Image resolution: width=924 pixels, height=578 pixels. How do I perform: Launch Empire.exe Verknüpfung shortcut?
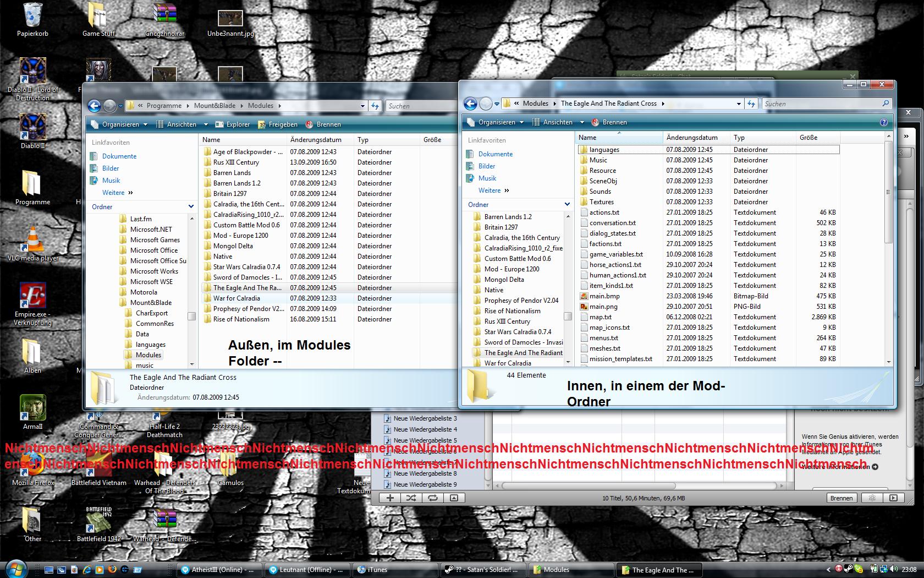pyautogui.click(x=32, y=304)
